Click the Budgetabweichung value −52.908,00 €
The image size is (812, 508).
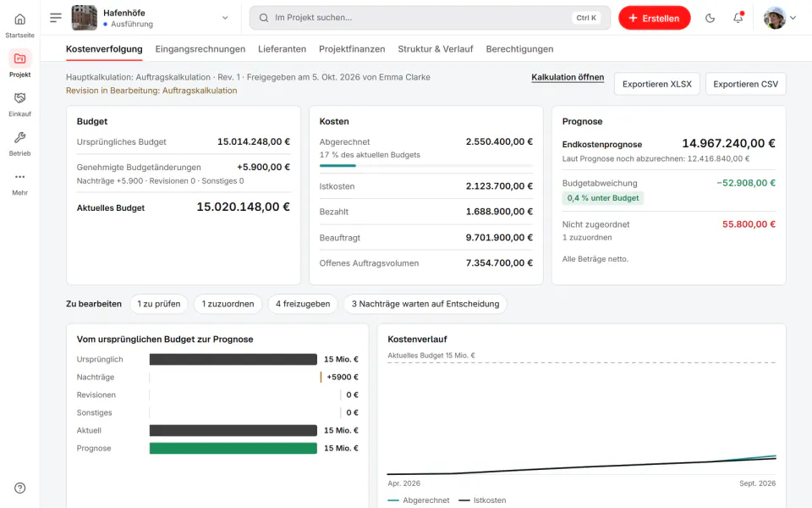(x=746, y=183)
